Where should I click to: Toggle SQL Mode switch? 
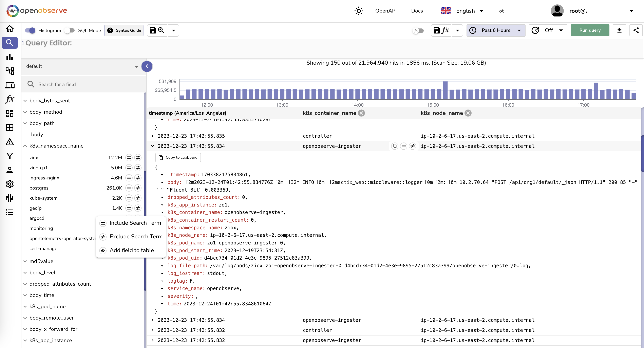click(x=70, y=30)
